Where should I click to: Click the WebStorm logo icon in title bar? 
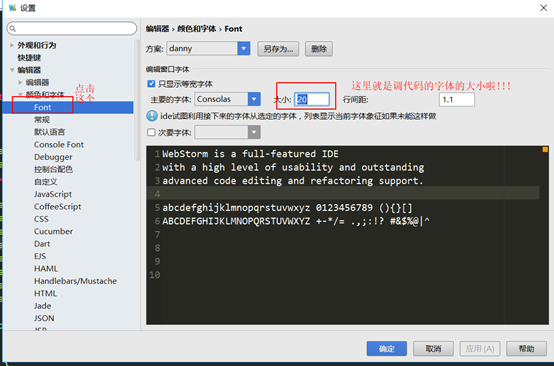coord(12,7)
